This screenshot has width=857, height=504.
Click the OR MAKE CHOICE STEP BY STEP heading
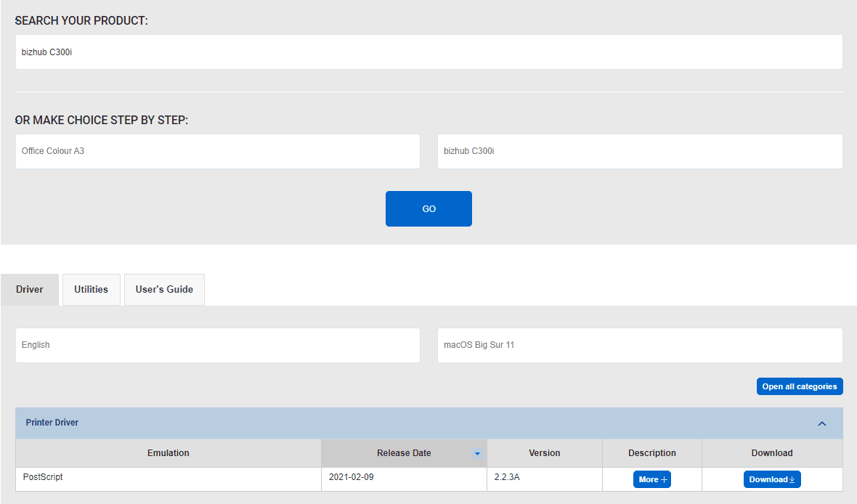(x=102, y=121)
